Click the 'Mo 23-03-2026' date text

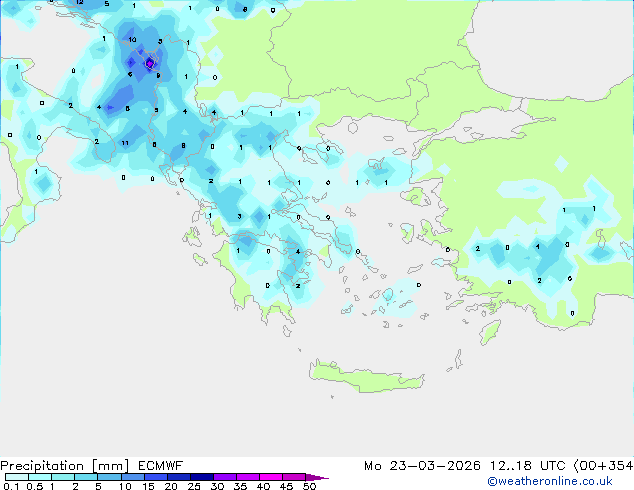click(422, 466)
